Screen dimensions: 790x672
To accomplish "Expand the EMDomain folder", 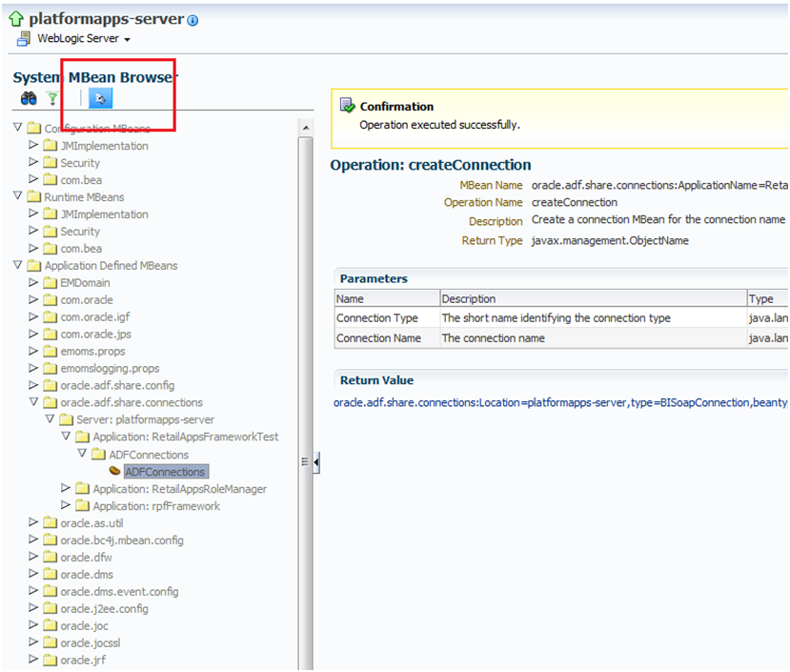I will pos(33,282).
